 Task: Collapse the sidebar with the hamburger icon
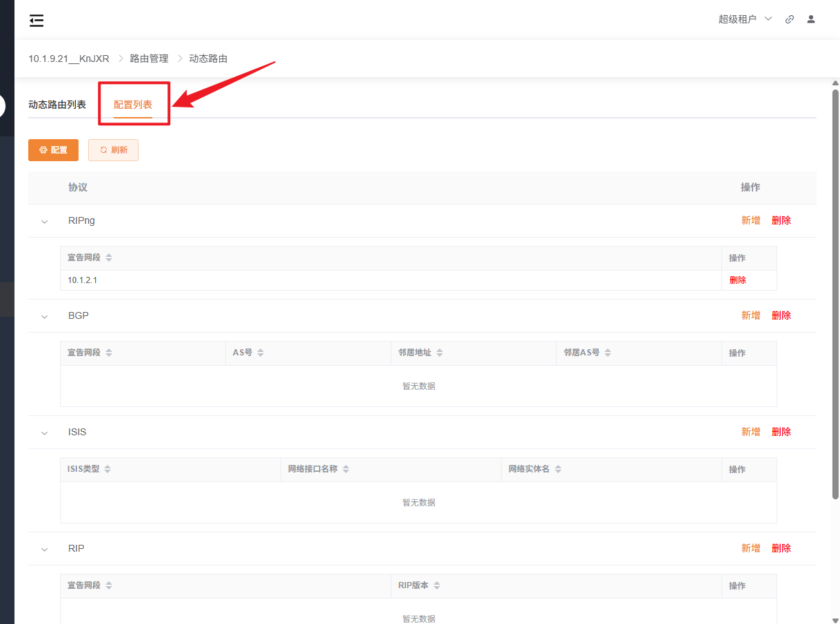(x=37, y=20)
